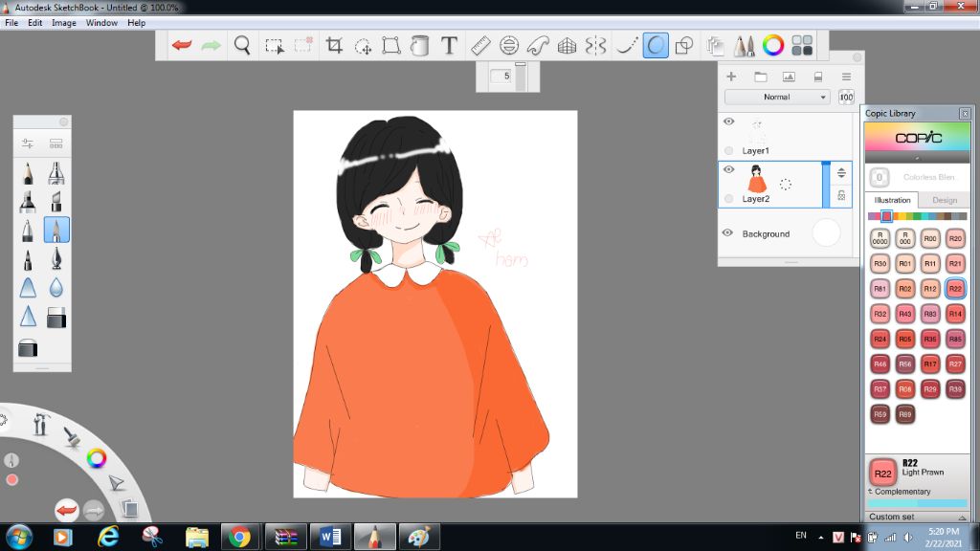Expand the Custom set section arrow
Screen dimensions: 980x551
point(962,518)
